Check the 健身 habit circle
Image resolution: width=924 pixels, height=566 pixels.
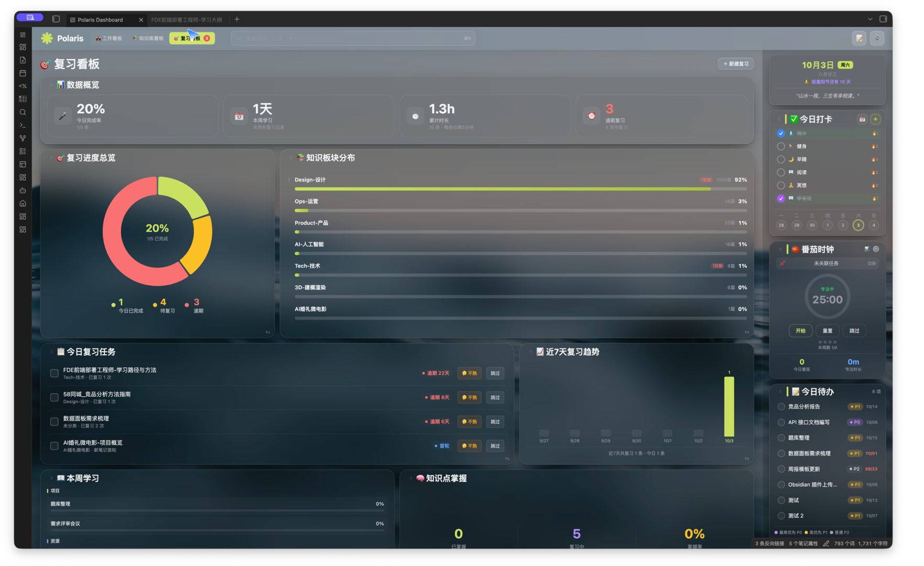click(781, 146)
